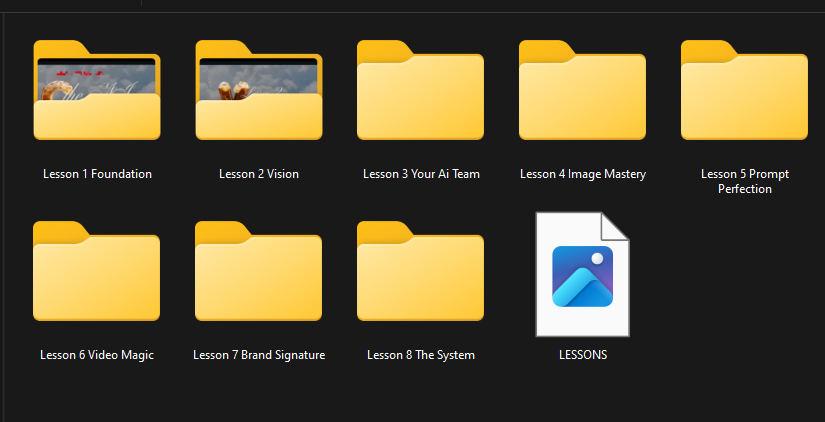Highlight the Lesson 4 Image Mastery folder icon

583,95
